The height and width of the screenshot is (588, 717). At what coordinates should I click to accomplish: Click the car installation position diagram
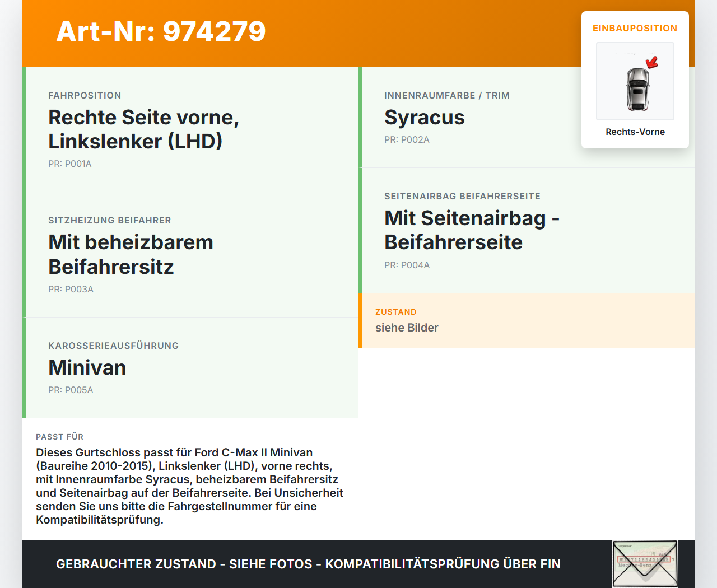[x=635, y=81]
